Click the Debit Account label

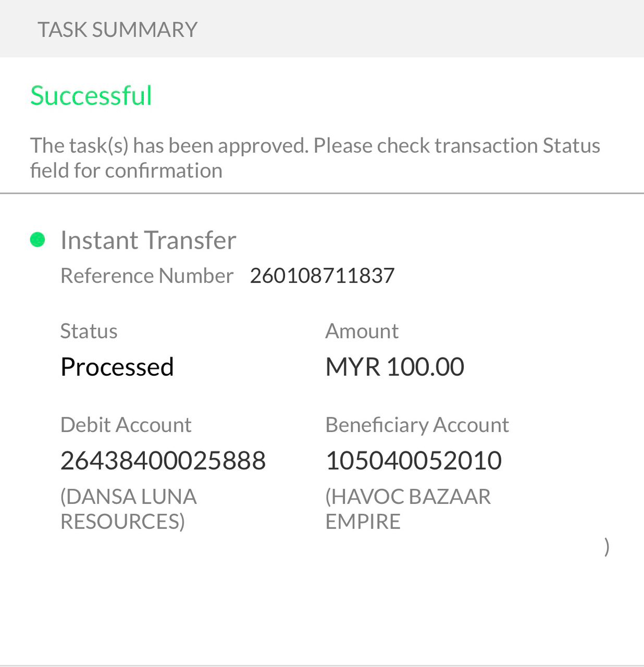pos(126,425)
